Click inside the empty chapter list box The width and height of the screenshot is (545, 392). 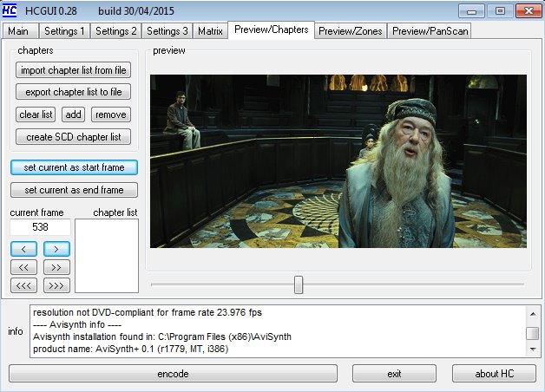(107, 256)
